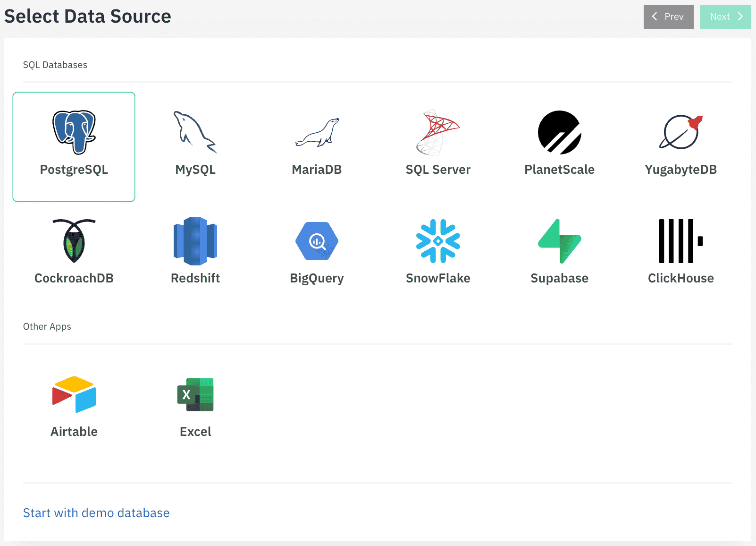Choose the Airtable logo
Viewport: 756px width, 546px height.
pos(74,394)
